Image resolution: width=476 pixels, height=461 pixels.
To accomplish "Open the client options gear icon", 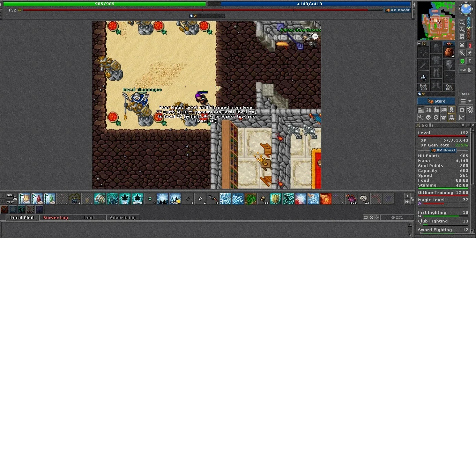I will point(462,110).
